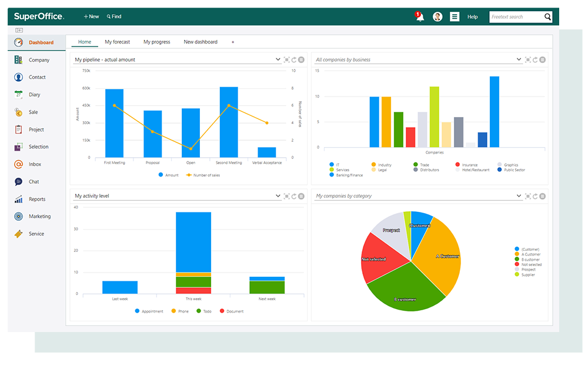Image resolution: width=588 pixels, height=365 pixels.
Task: Click the Freetext search field
Action: click(516, 17)
